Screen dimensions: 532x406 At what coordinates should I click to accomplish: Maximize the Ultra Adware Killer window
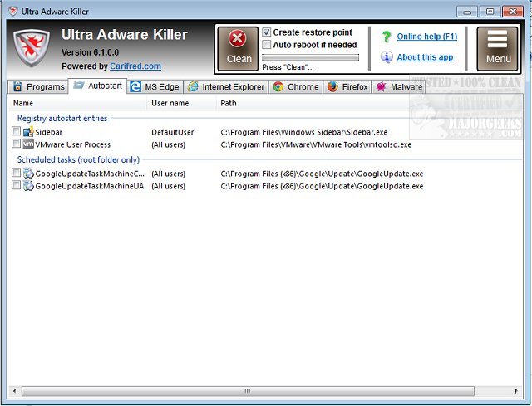pyautogui.click(x=490, y=12)
